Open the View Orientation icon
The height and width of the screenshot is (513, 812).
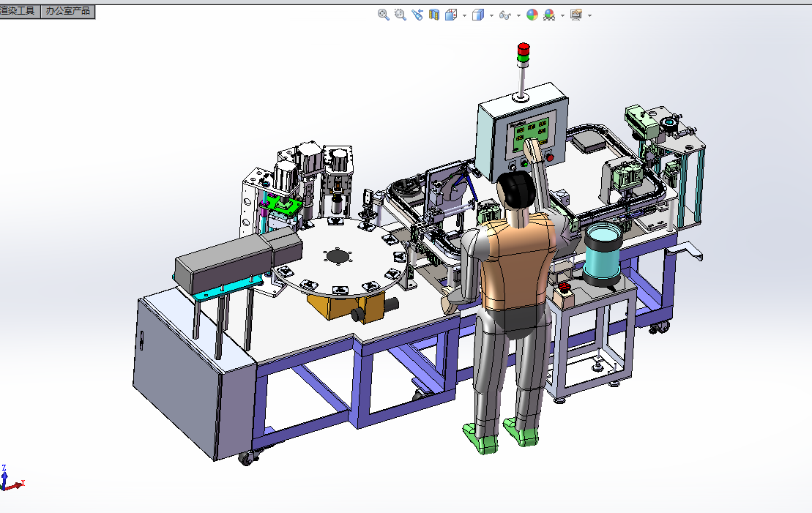point(451,14)
